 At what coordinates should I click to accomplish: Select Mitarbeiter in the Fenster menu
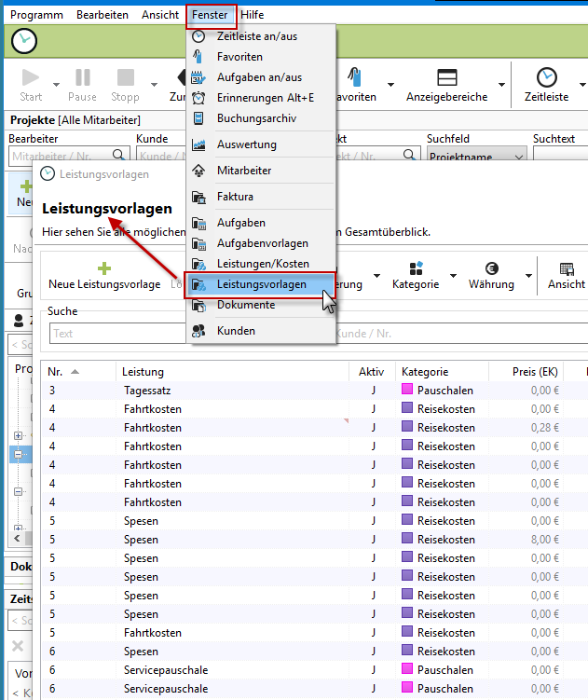tap(242, 171)
